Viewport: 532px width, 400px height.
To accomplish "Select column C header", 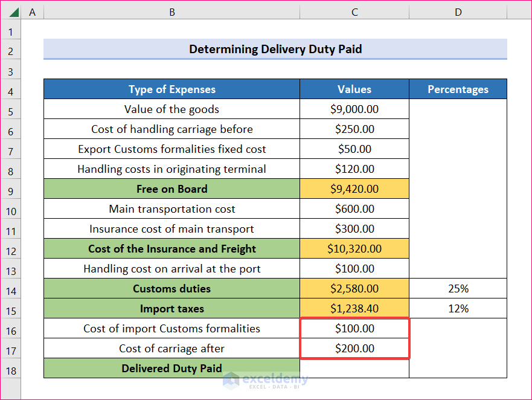I will click(x=354, y=12).
